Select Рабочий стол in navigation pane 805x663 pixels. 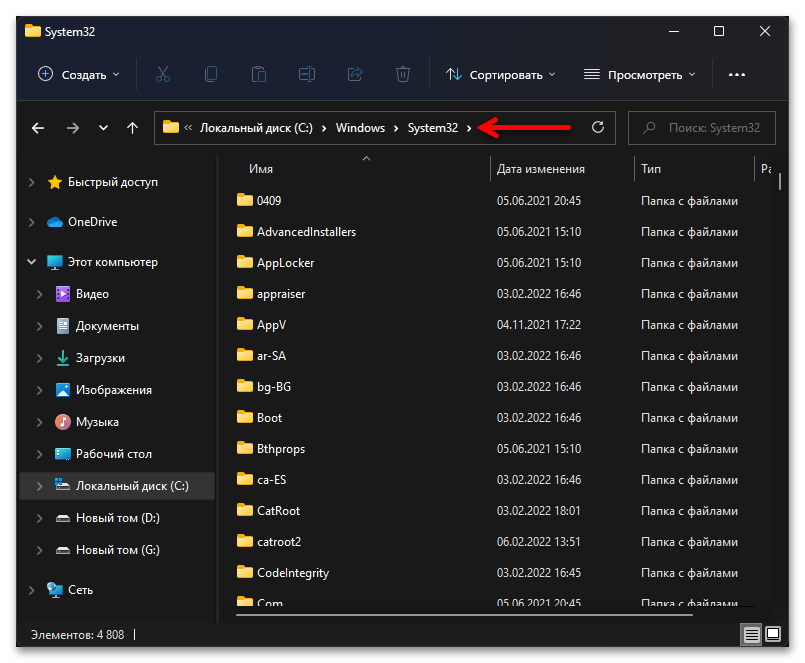tap(114, 454)
